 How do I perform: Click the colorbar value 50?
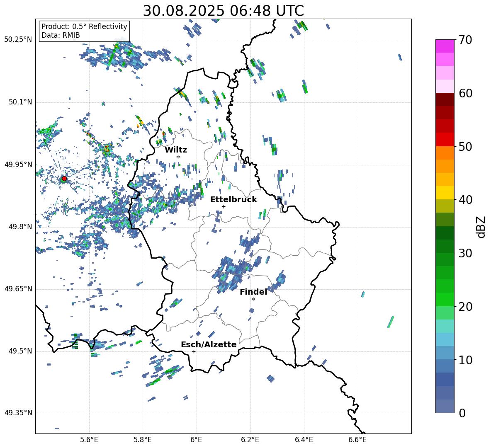tap(465, 146)
